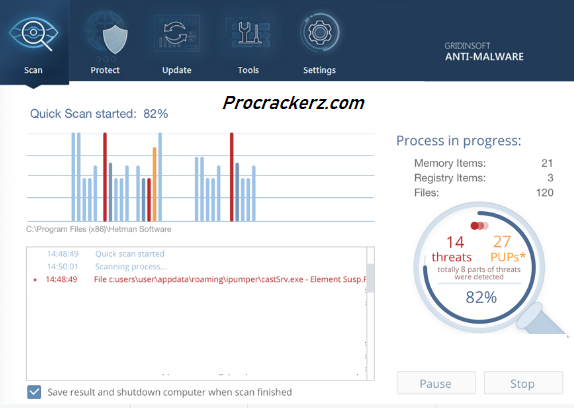Click the orange PUP bar in the chart
This screenshot has width=574, height=408.
[x=154, y=184]
